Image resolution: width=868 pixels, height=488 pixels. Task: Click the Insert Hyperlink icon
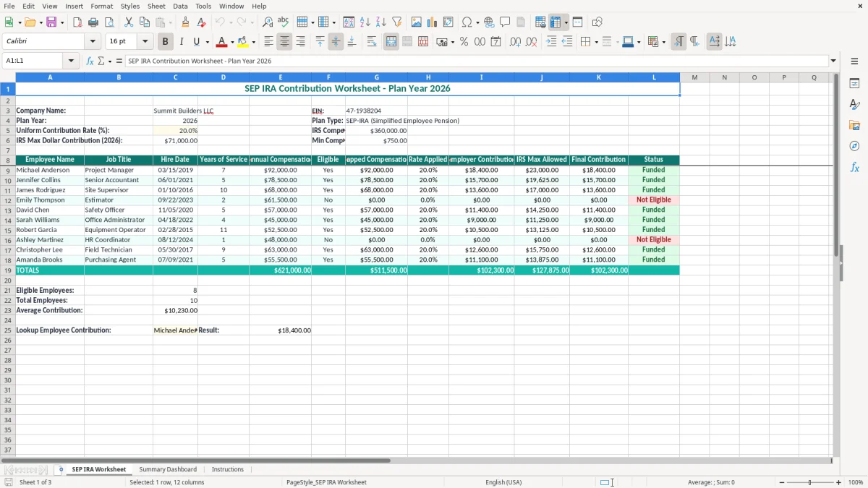click(x=489, y=22)
